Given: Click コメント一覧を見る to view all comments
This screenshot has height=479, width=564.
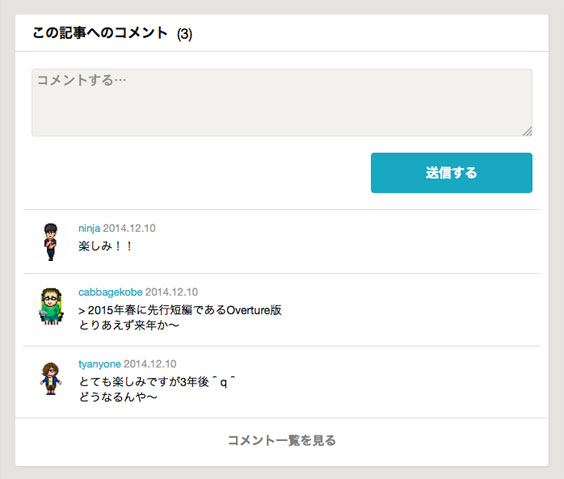Looking at the screenshot, I should (282, 441).
